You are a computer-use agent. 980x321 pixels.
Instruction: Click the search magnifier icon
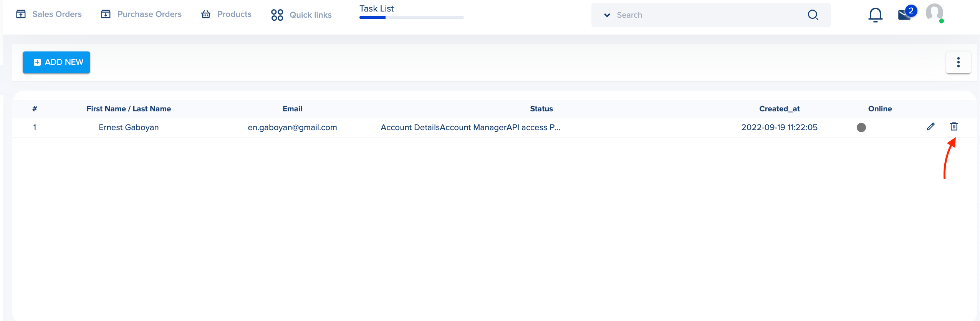pyautogui.click(x=813, y=15)
